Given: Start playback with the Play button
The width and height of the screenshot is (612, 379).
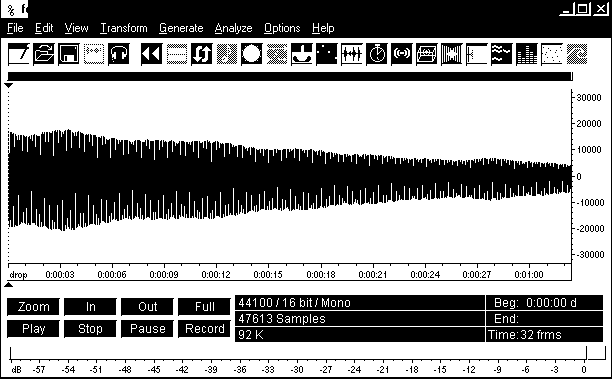Looking at the screenshot, I should pyautogui.click(x=34, y=329).
